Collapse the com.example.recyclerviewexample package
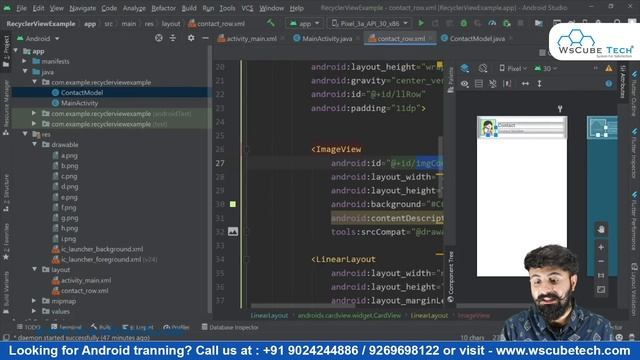640x360 pixels. point(34,82)
